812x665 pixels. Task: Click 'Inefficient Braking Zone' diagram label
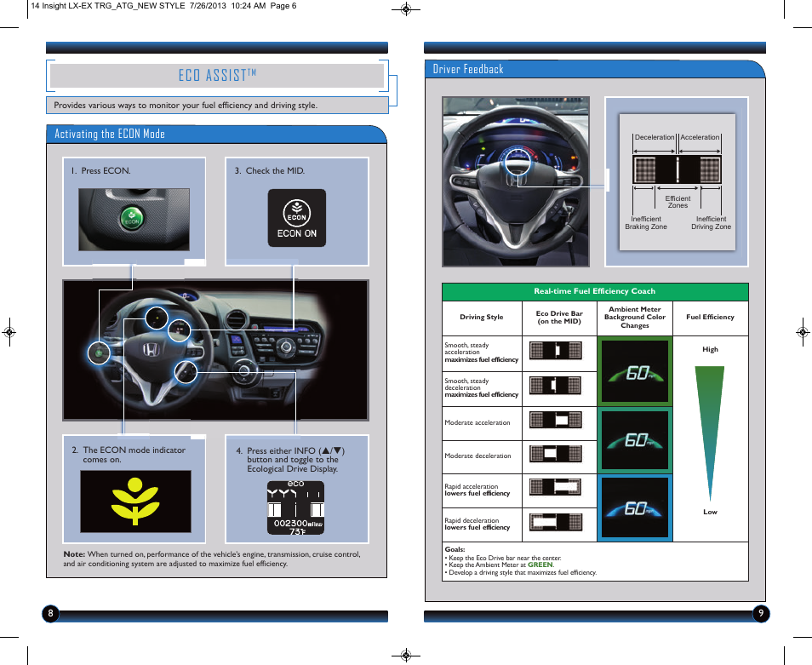pos(646,223)
